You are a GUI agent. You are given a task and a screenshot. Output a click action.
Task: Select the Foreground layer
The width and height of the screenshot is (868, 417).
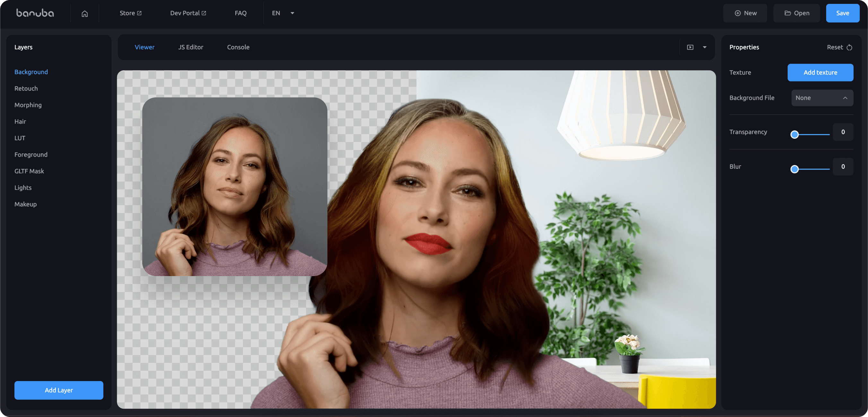point(30,154)
